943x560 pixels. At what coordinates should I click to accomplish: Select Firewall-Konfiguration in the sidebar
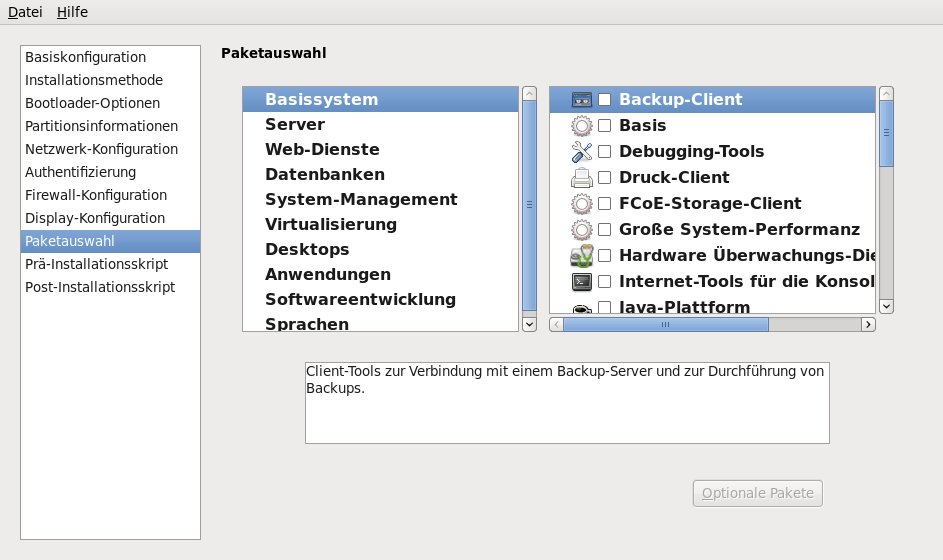click(x=96, y=195)
